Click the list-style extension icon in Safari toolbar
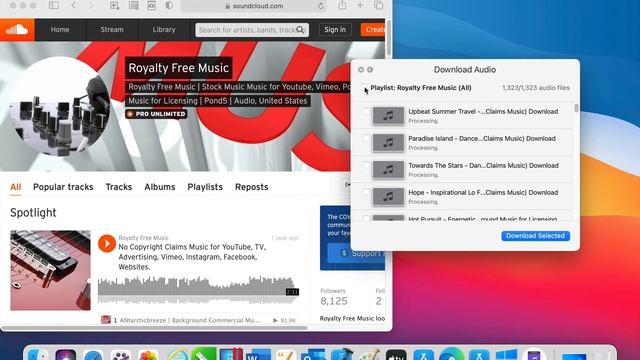This screenshot has height=360, width=640. 133,5
